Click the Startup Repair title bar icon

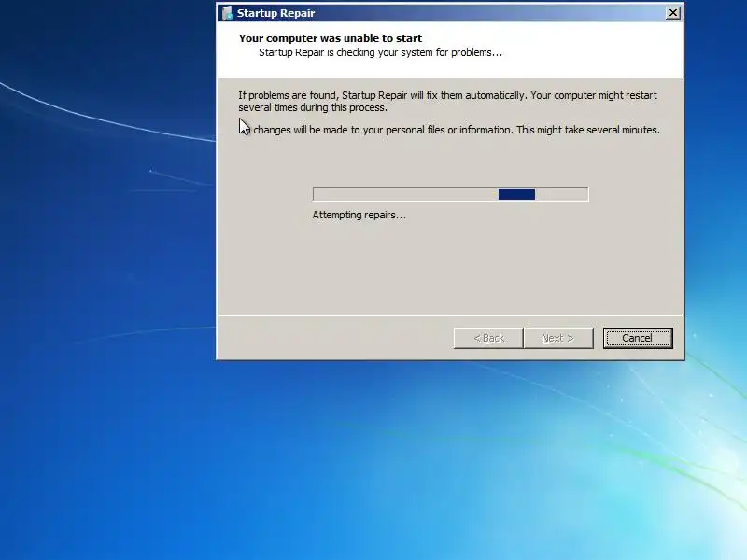click(227, 13)
